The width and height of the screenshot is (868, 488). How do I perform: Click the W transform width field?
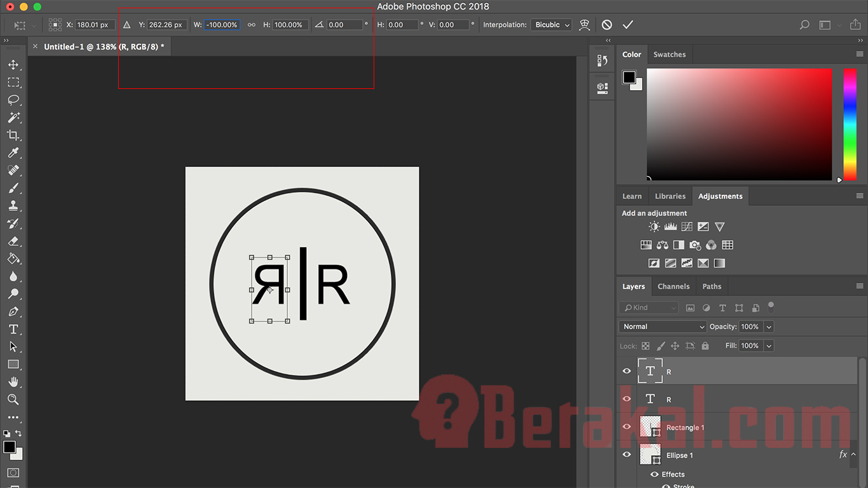coord(222,24)
